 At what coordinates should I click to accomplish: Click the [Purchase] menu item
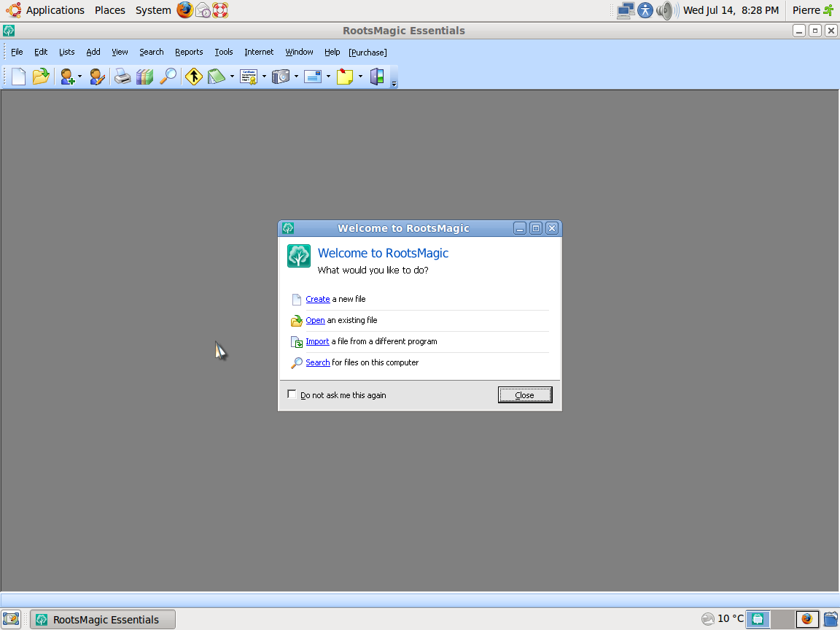pyautogui.click(x=367, y=52)
